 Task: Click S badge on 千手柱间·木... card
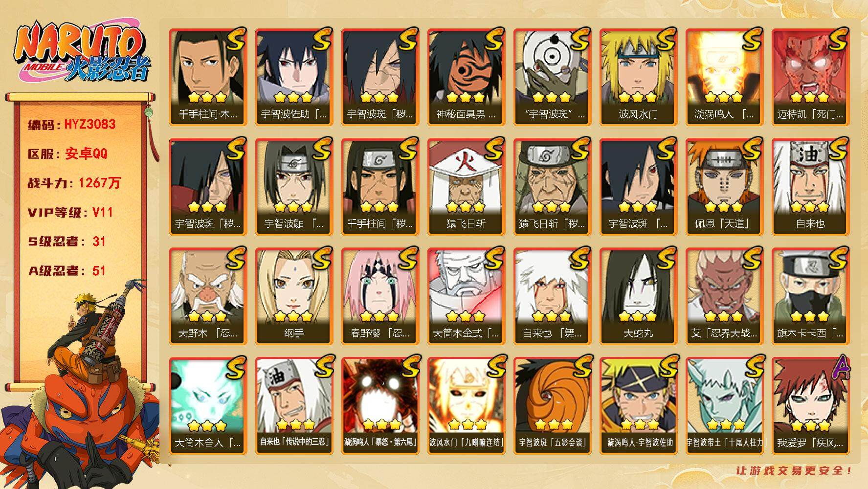(x=236, y=39)
